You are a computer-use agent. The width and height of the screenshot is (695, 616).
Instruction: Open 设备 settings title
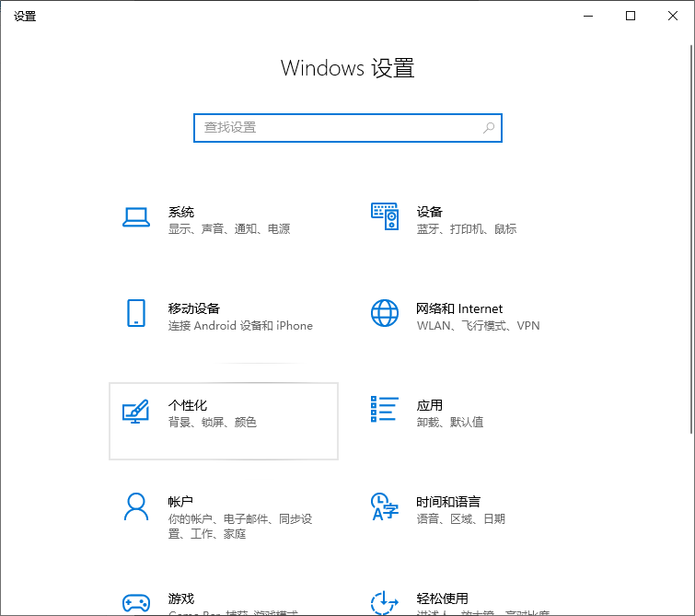[429, 212]
